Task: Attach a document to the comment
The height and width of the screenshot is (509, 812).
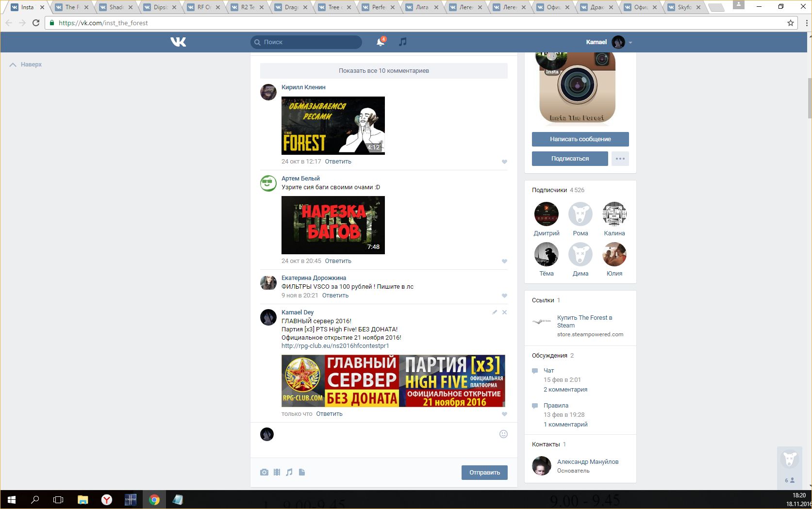Action: point(302,472)
